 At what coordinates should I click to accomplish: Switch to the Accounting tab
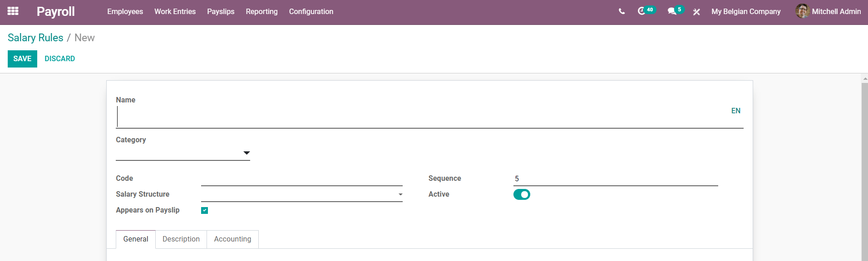232,239
